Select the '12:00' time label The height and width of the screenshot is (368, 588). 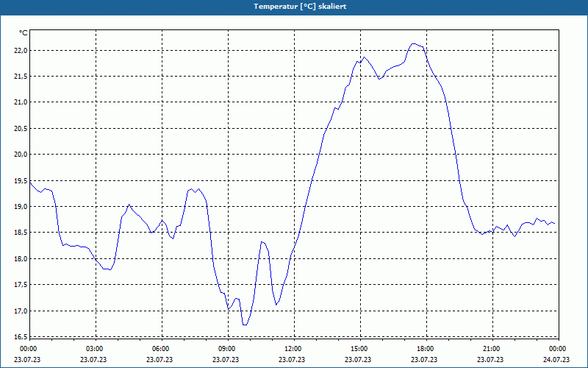tap(292, 349)
